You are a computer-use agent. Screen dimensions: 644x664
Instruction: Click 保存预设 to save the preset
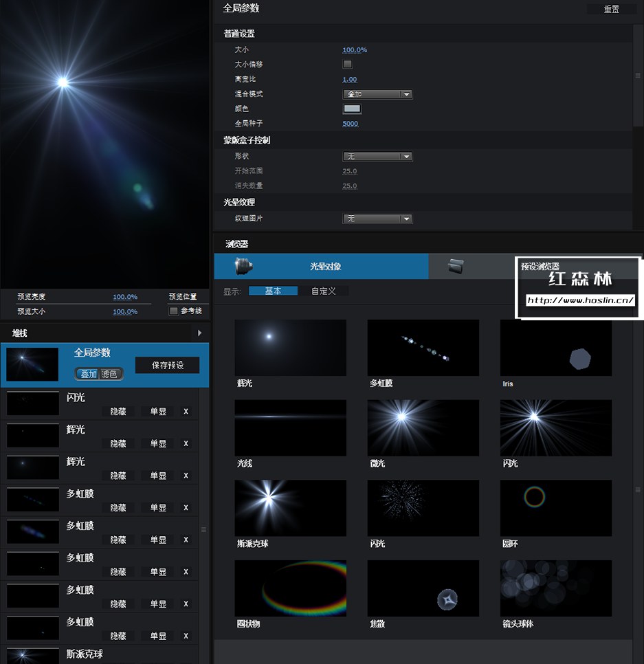point(167,365)
